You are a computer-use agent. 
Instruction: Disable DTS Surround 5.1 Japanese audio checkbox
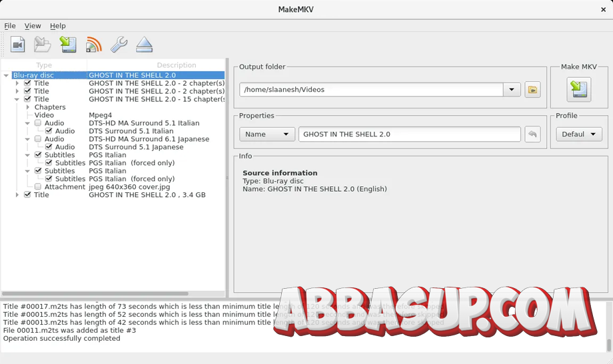point(49,147)
